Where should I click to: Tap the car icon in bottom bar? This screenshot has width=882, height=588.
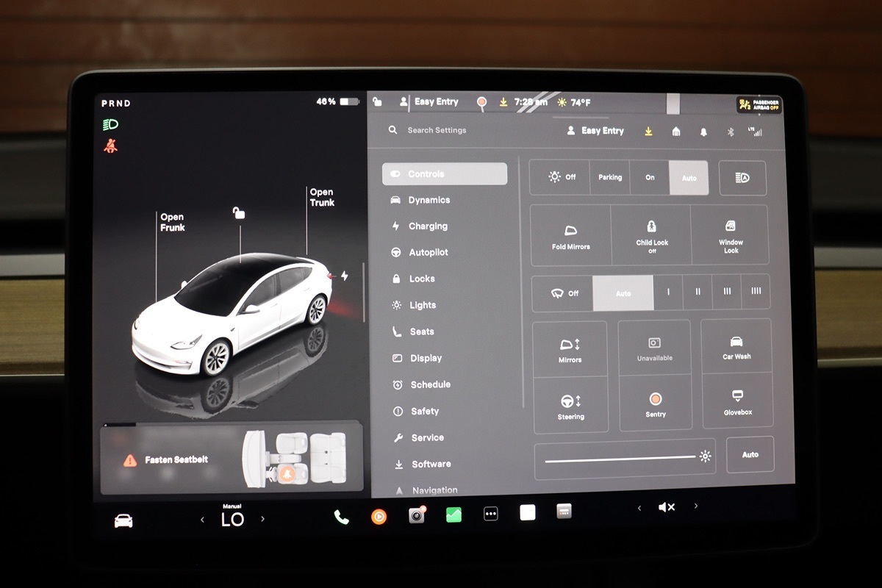click(123, 520)
